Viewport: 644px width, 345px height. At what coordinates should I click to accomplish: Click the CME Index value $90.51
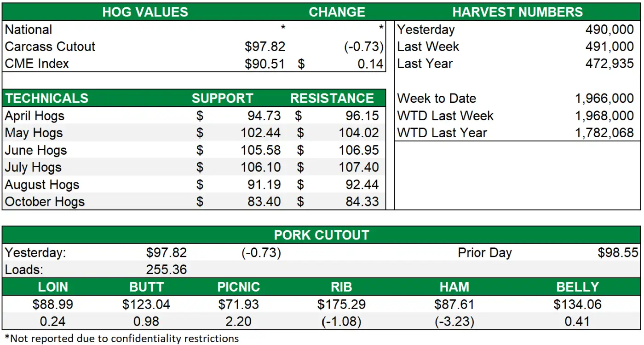pyautogui.click(x=264, y=64)
